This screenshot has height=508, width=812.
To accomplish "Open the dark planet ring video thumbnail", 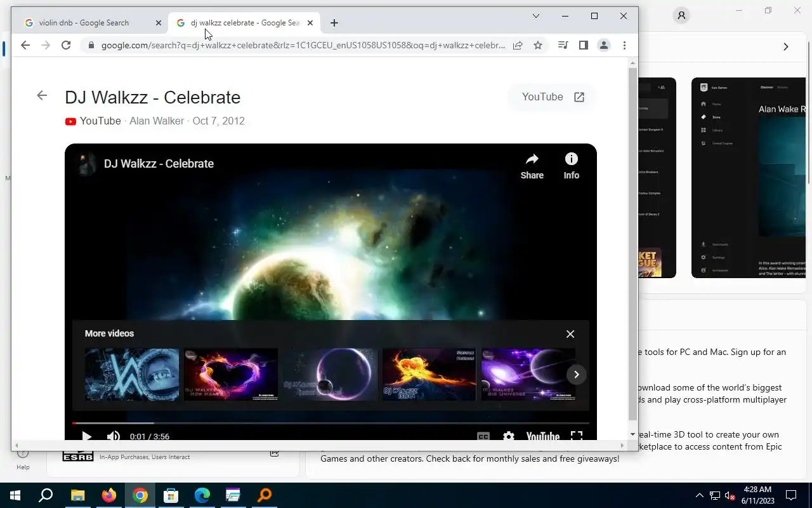I will (330, 375).
